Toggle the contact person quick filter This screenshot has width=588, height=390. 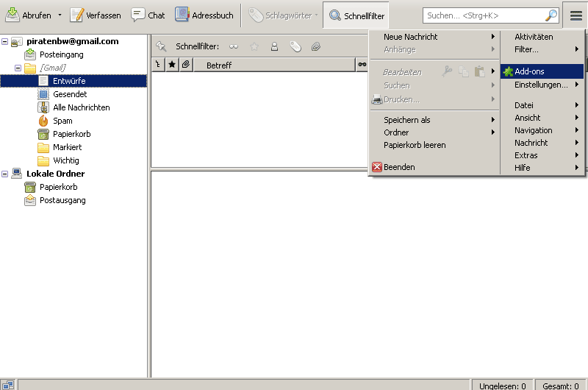pyautogui.click(x=274, y=46)
